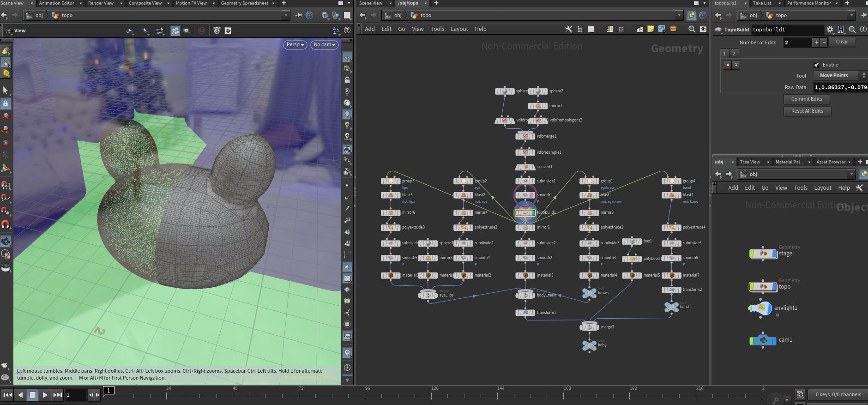Select the convert1 node

point(525,167)
